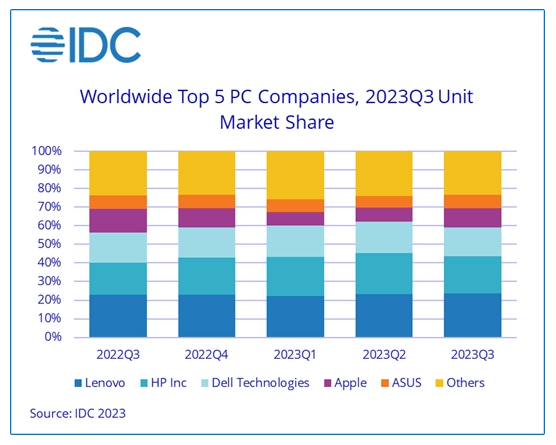This screenshot has width=556, height=445.
Task: Select the Others legend label
Action: [x=465, y=383]
